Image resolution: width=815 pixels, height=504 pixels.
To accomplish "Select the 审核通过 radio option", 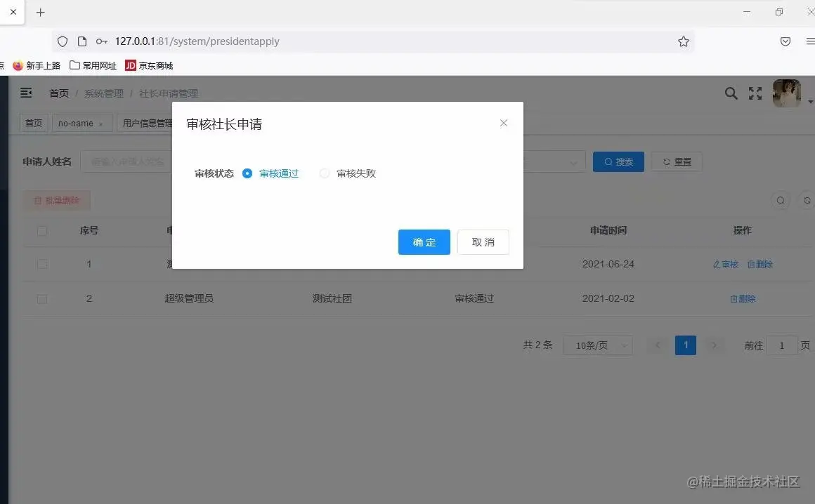I will point(270,173).
